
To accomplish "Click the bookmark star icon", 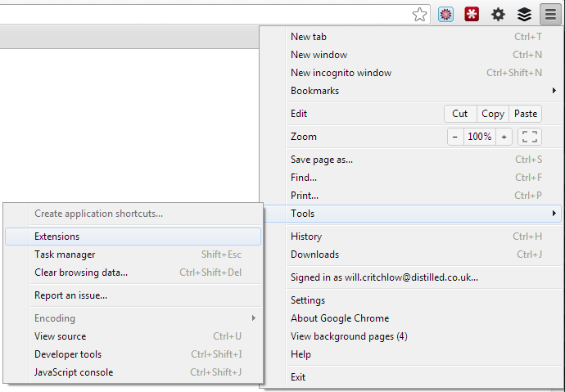I will tap(420, 14).
